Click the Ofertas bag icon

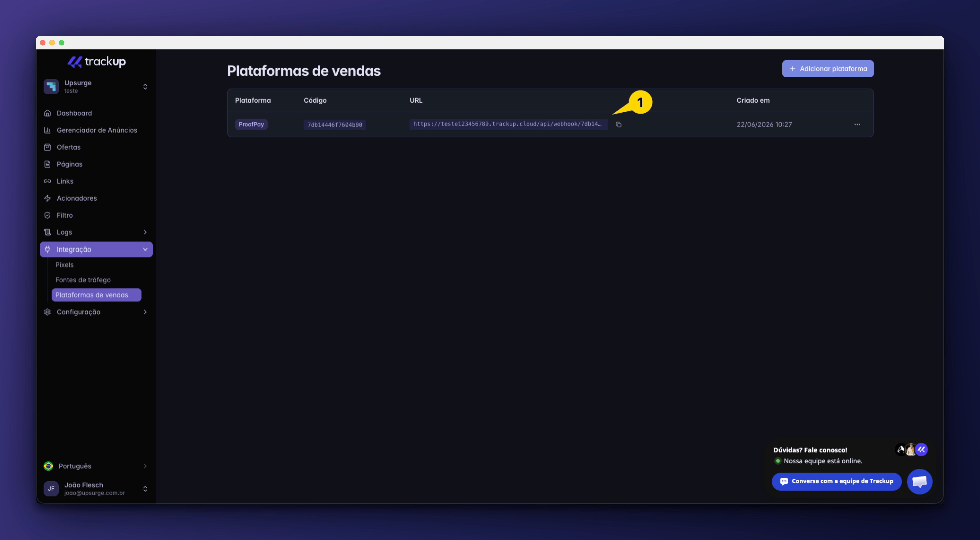point(48,147)
